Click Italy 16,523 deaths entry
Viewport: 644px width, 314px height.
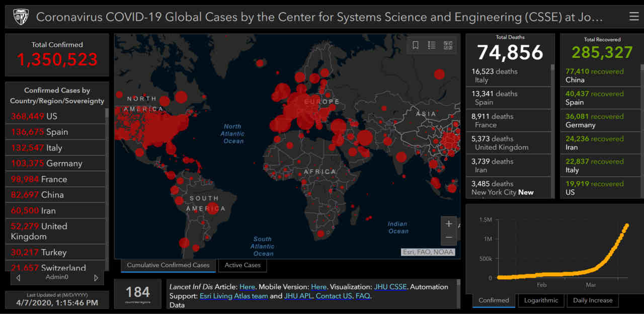click(508, 75)
